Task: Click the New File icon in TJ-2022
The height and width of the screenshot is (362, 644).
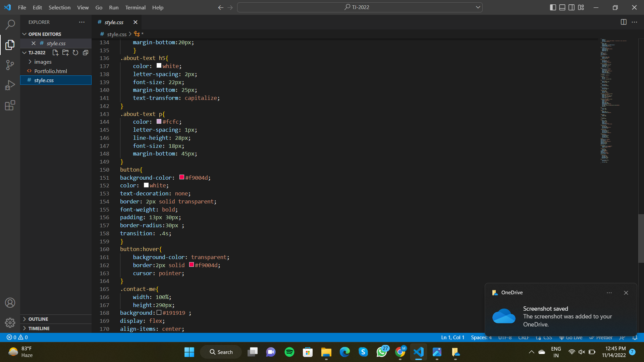Action: pyautogui.click(x=55, y=53)
